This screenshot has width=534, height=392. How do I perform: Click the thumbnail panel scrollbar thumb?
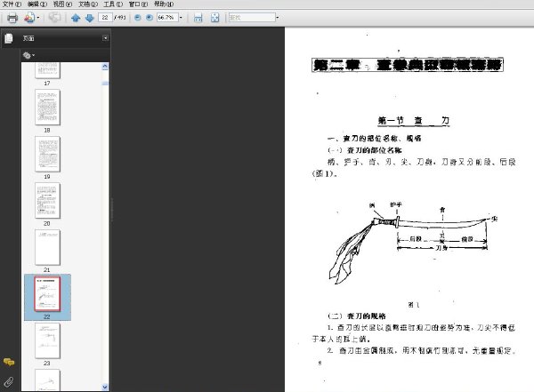pos(105,83)
